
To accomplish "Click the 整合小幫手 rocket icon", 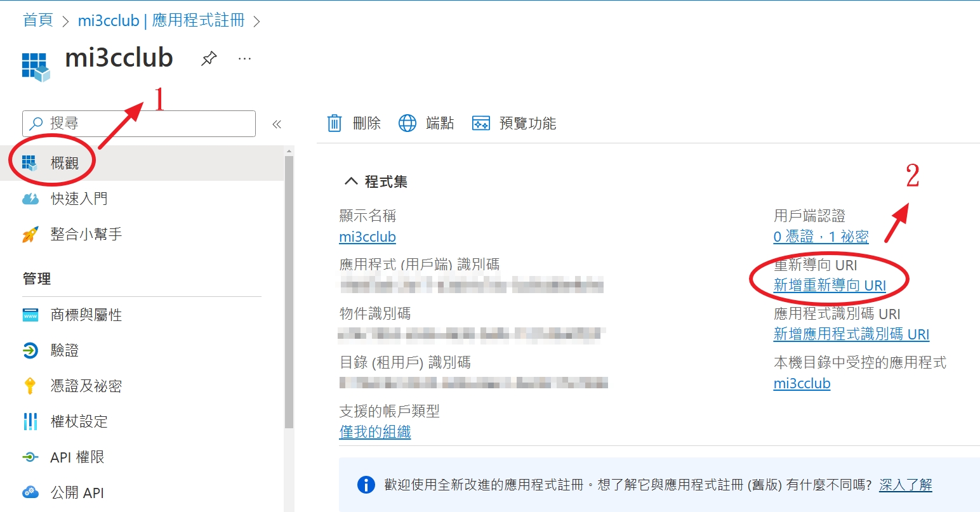I will coord(30,234).
